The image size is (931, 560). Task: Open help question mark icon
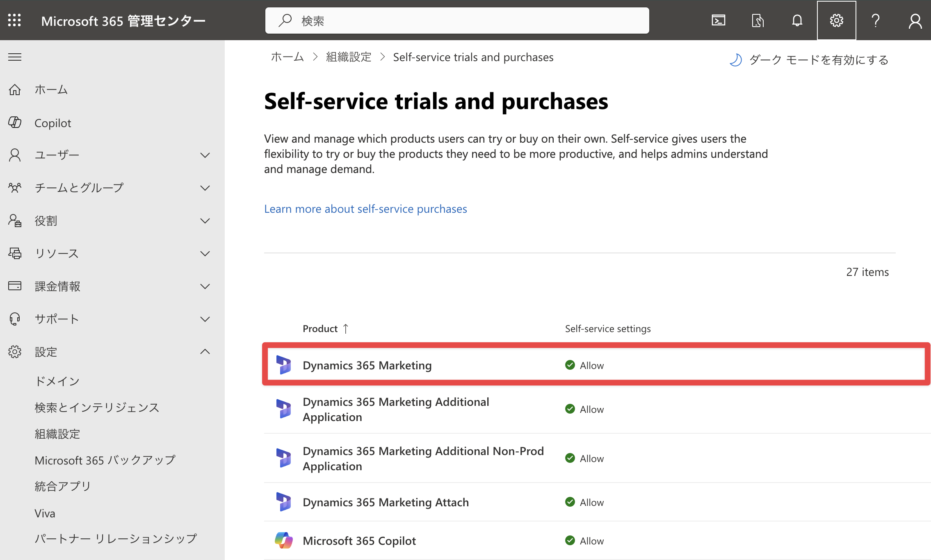coord(876,20)
